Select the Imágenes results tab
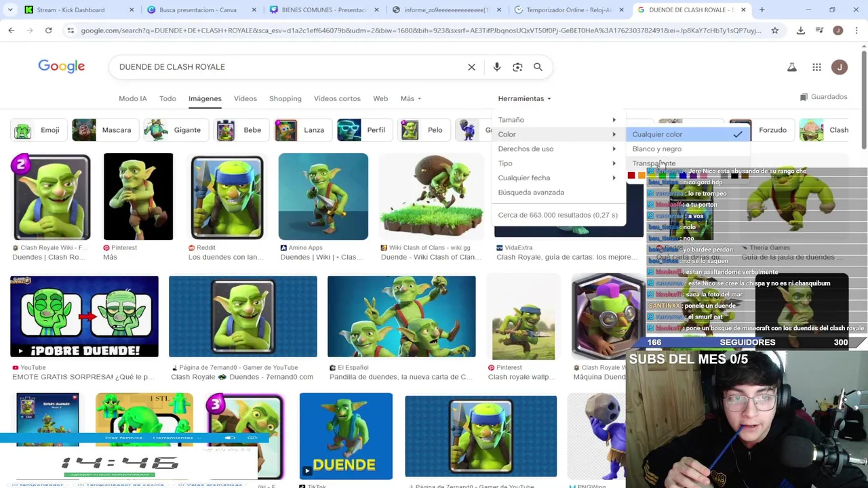 [x=205, y=99]
